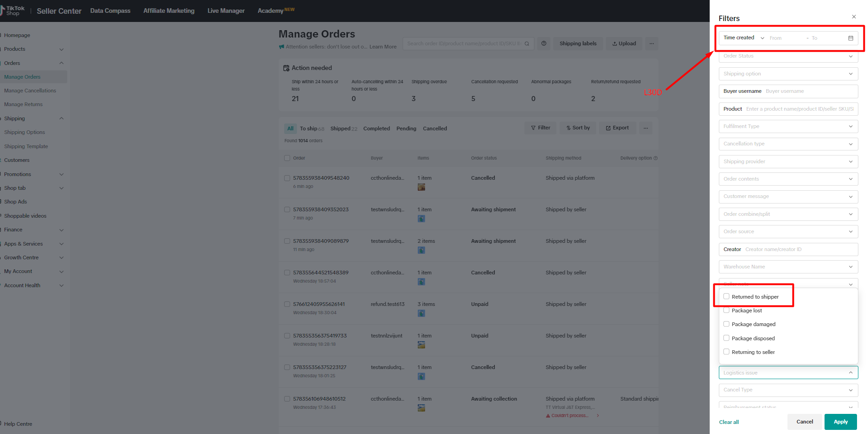Open the Time created type selector
The width and height of the screenshot is (868, 434).
tap(744, 38)
